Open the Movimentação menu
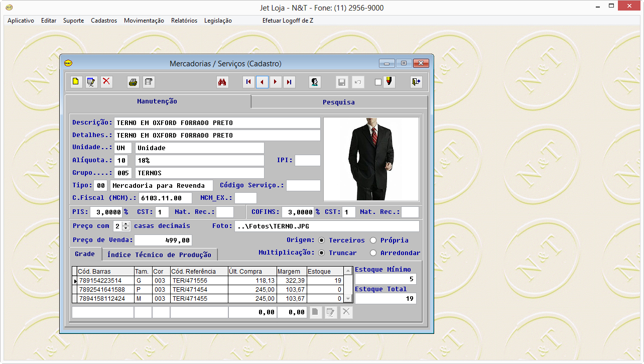Image resolution: width=644 pixels, height=364 pixels. pyautogui.click(x=144, y=21)
